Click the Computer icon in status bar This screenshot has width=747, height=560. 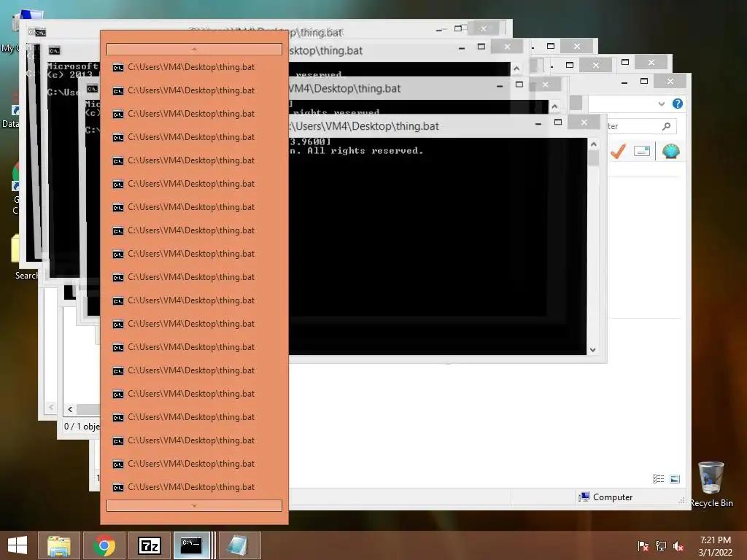click(x=584, y=497)
